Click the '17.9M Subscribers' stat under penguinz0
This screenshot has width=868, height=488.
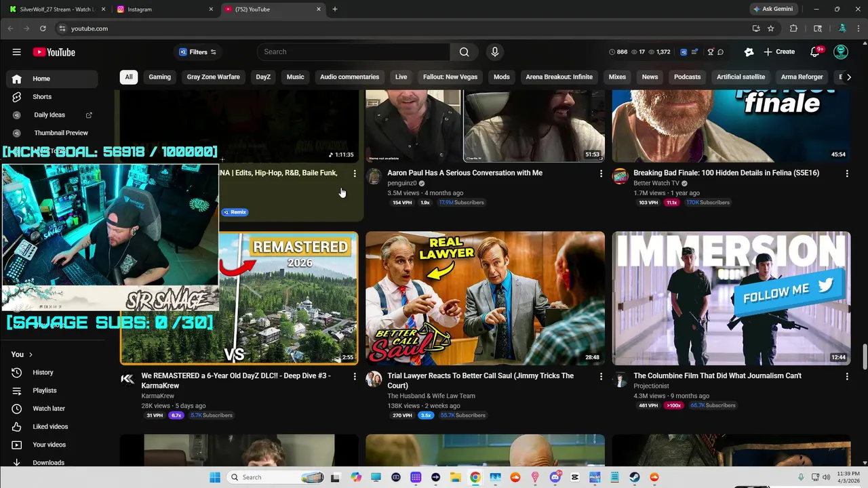point(461,203)
